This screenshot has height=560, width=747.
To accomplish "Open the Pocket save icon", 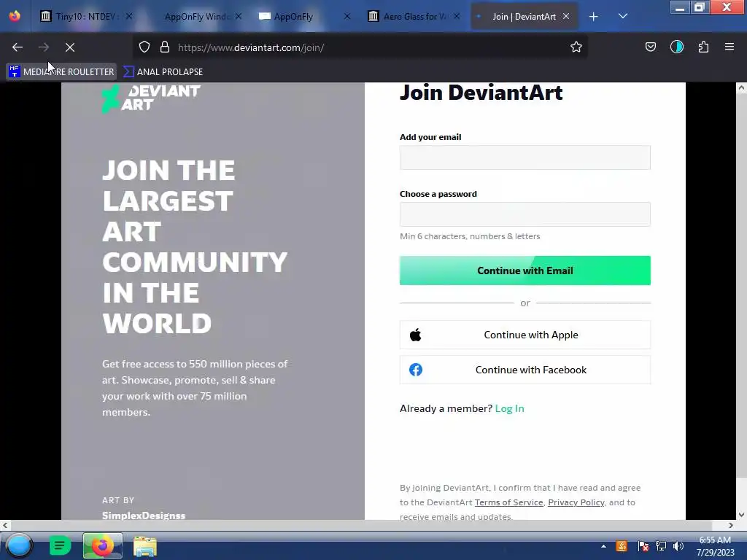I will click(x=650, y=47).
